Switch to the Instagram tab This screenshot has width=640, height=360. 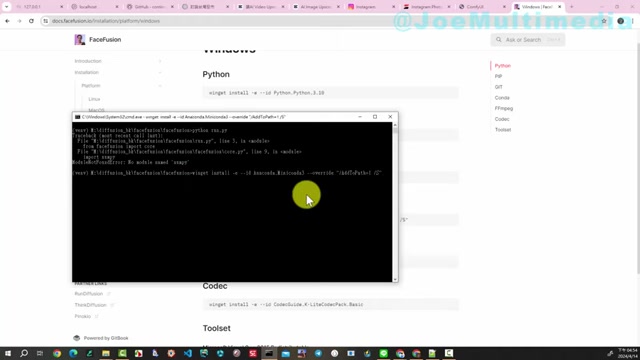[x=371, y=7]
